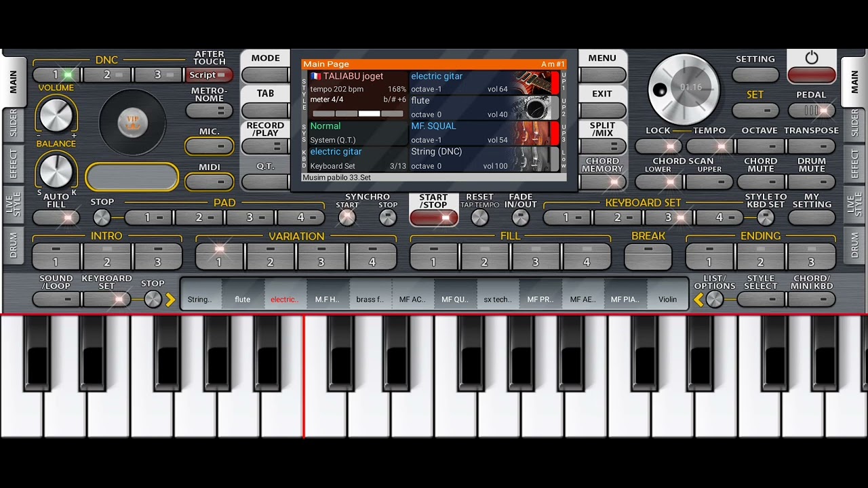Click the List/Options knob
The width and height of the screenshot is (868, 488).
click(x=715, y=300)
